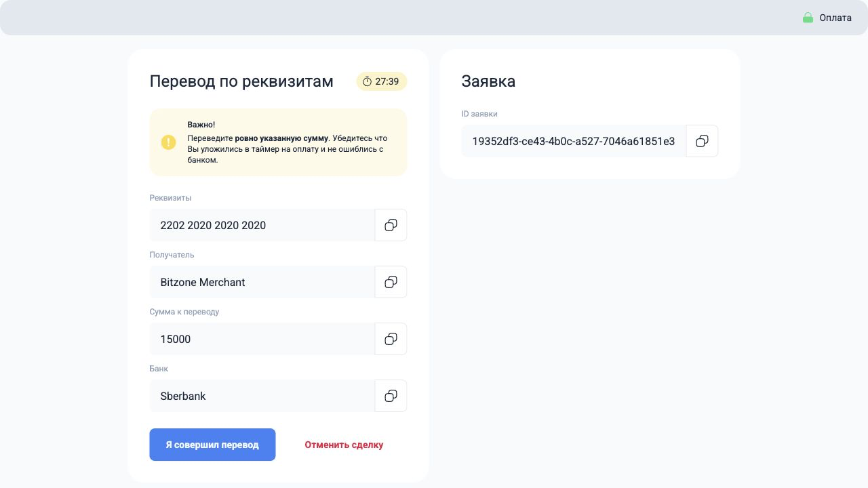Click the ID заявки label
868x488 pixels.
pyautogui.click(x=479, y=114)
